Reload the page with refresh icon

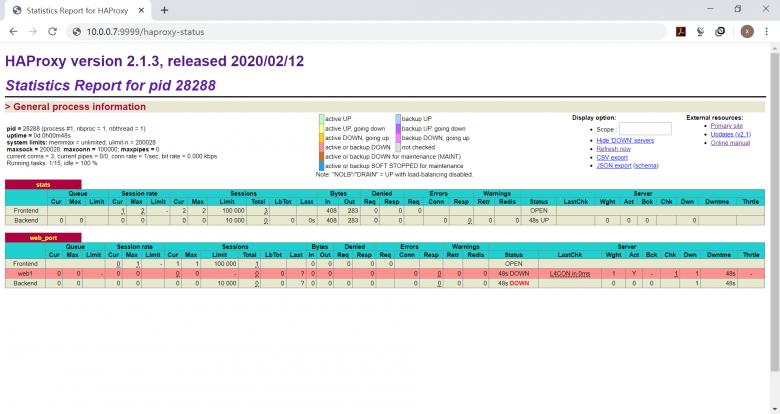pos(52,31)
